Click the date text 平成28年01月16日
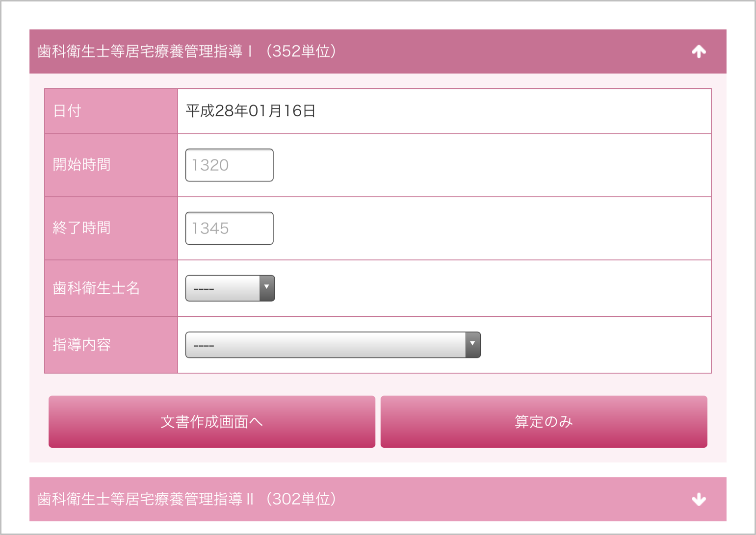Screen dimensions: 756x535 250,111
